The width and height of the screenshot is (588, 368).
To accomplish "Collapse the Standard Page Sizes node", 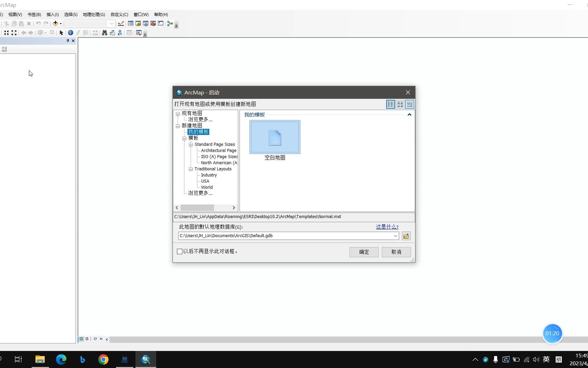I will pyautogui.click(x=191, y=144).
